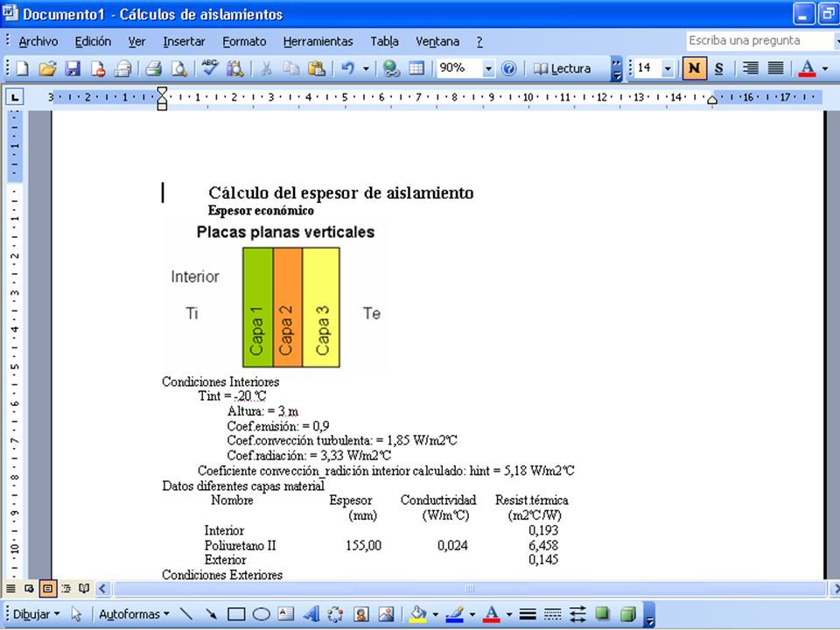Click the Research binoculars book icon
This screenshot has width=840, height=630.
[234, 68]
